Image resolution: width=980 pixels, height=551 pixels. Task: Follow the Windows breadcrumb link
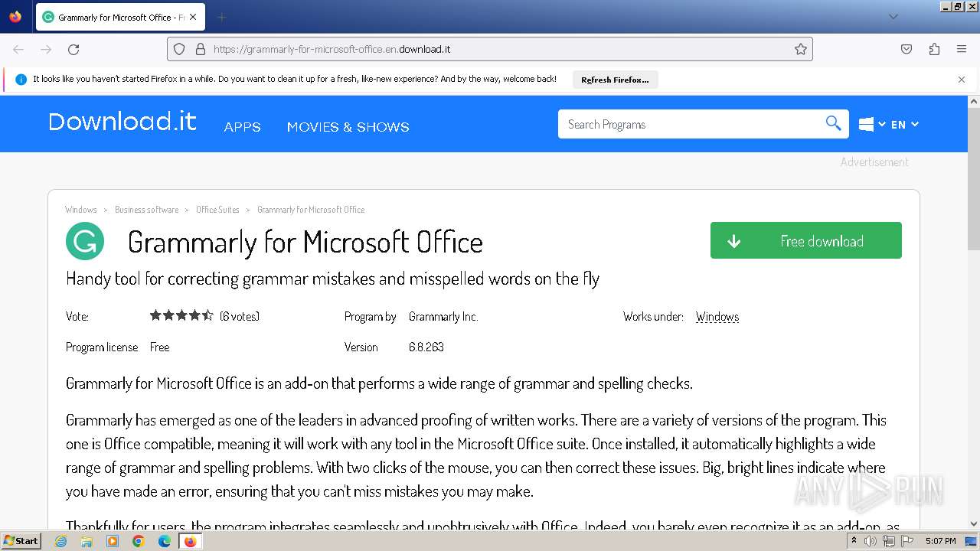point(81,210)
